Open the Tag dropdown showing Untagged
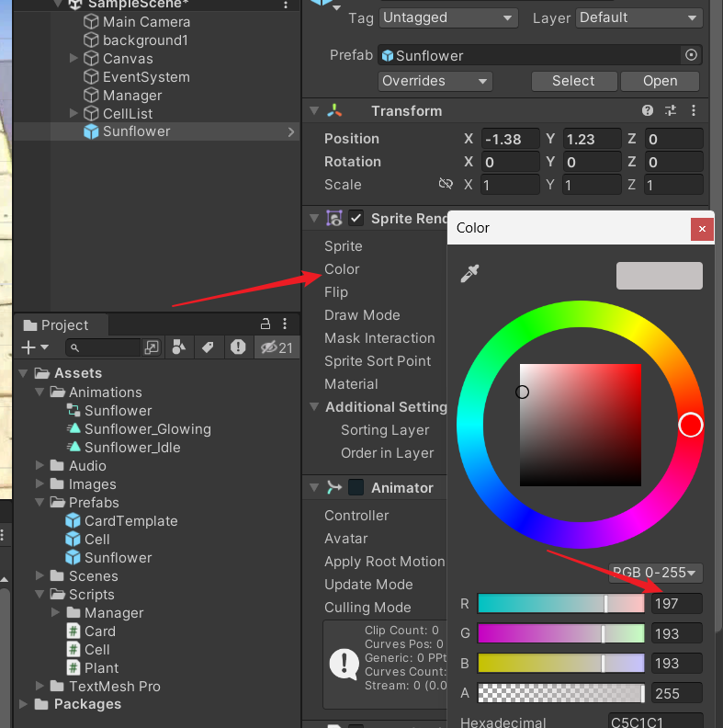 point(448,17)
